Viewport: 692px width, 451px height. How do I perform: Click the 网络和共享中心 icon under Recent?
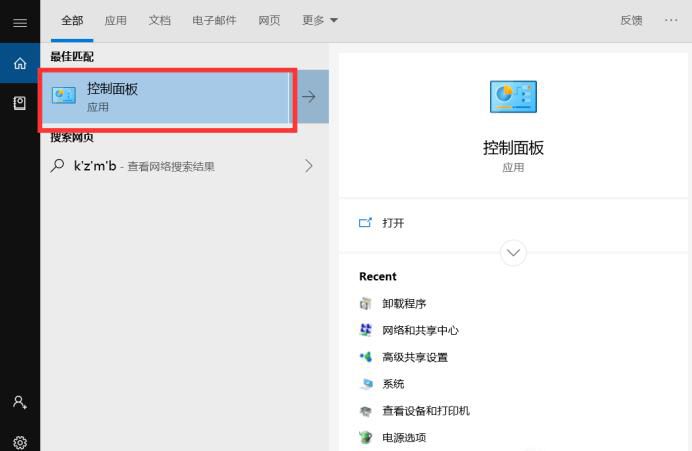pyautogui.click(x=365, y=330)
